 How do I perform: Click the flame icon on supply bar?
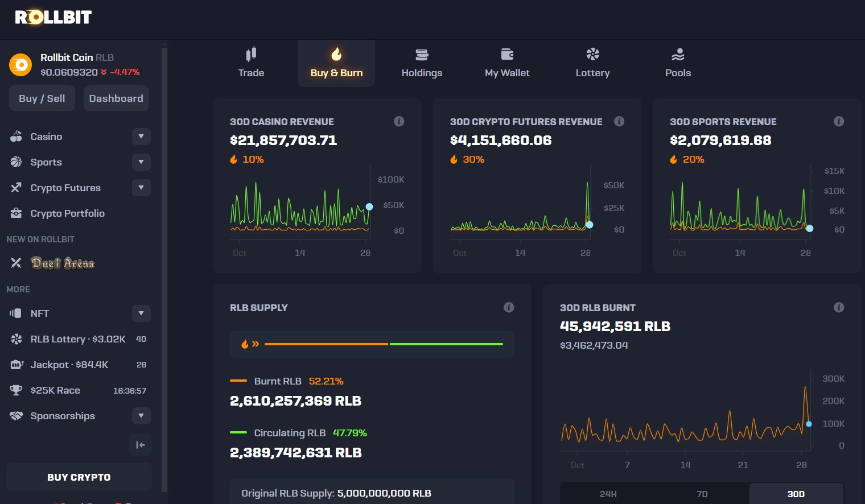coord(245,344)
